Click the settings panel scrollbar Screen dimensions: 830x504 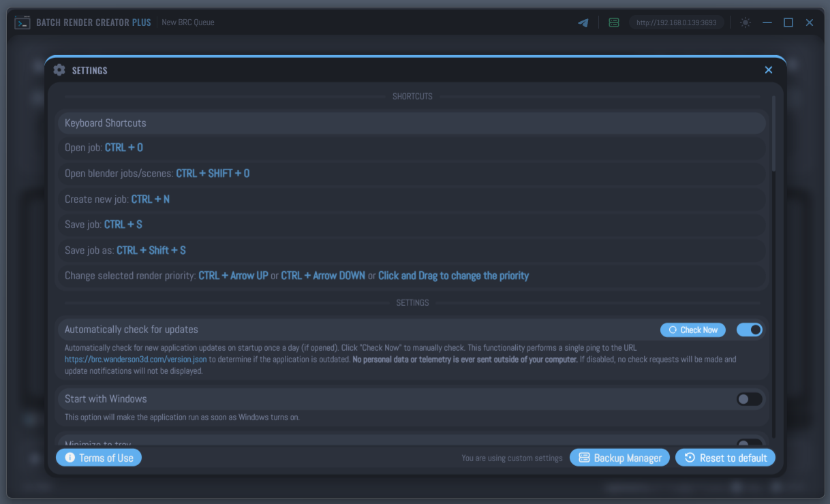(773, 133)
